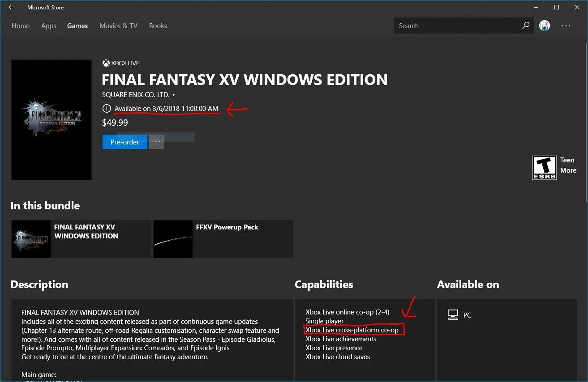Go to the Books tab
588x382 pixels.
coord(158,26)
